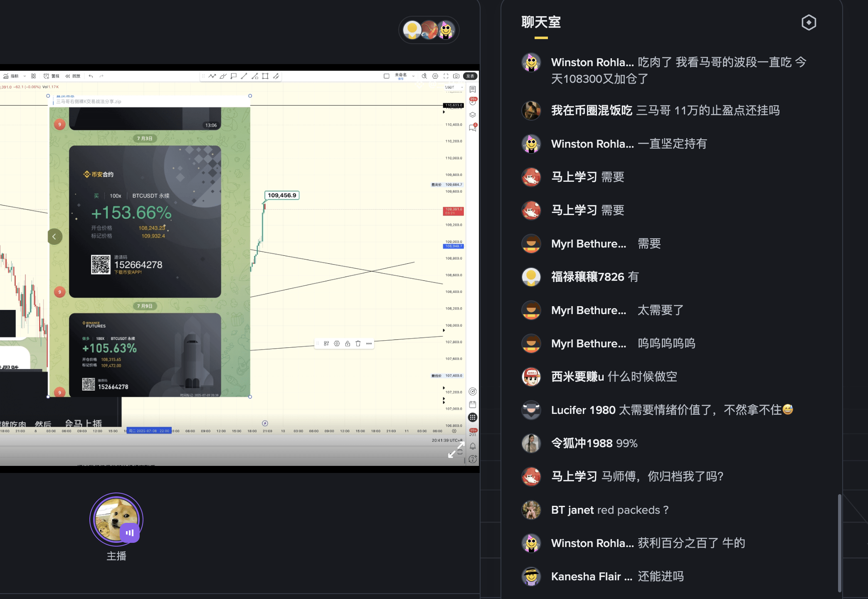Click the blue 108,948.7 price tag

click(454, 246)
